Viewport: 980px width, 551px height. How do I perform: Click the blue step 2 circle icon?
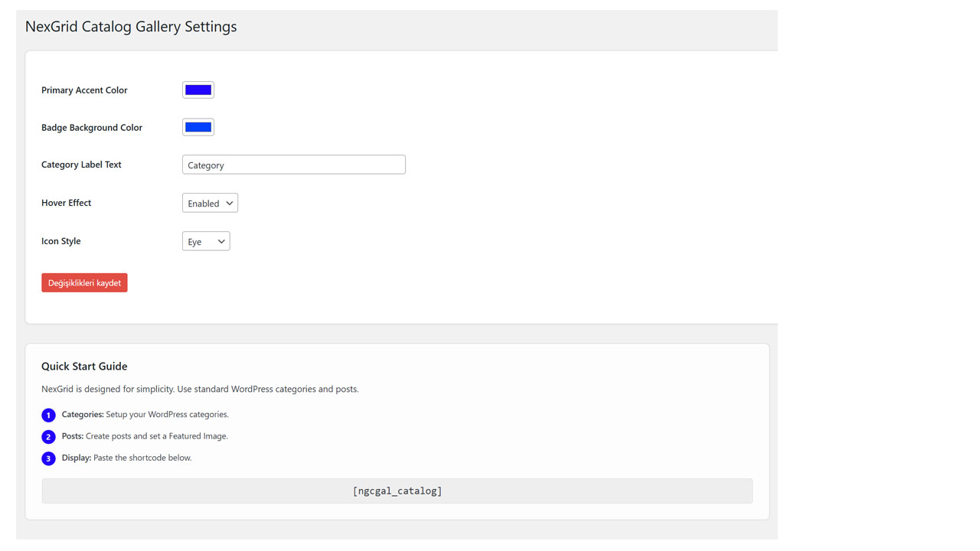click(x=48, y=437)
